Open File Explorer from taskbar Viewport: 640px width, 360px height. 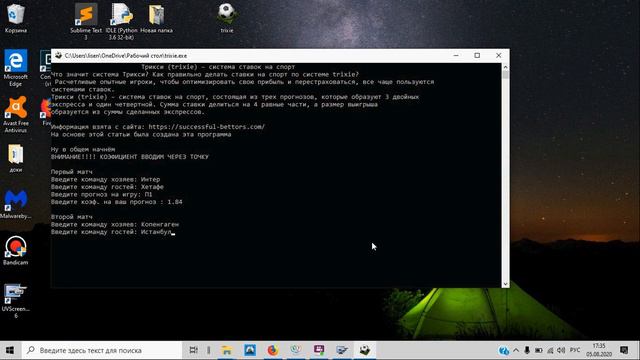[x=227, y=350]
